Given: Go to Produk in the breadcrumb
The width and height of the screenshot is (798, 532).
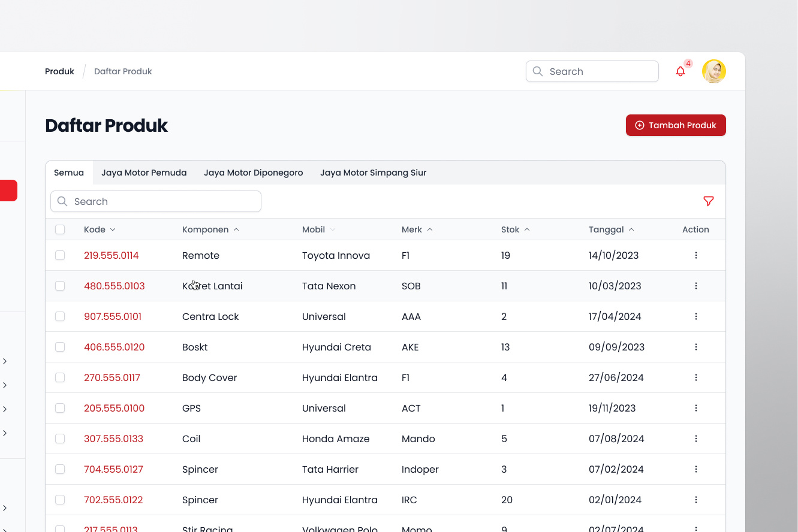Looking at the screenshot, I should 60,71.
